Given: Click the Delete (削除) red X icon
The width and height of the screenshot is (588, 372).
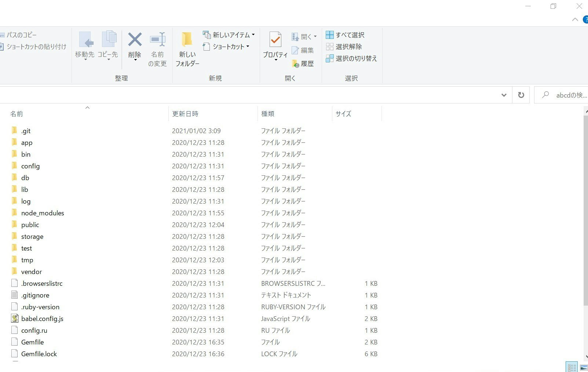Looking at the screenshot, I should tap(135, 40).
